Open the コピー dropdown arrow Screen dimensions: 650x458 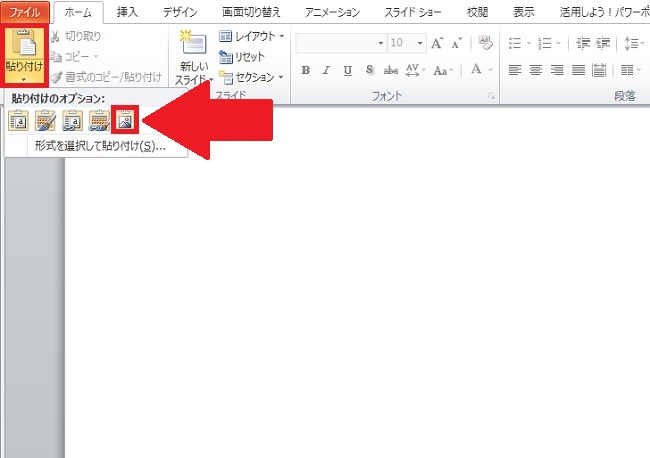click(x=96, y=56)
